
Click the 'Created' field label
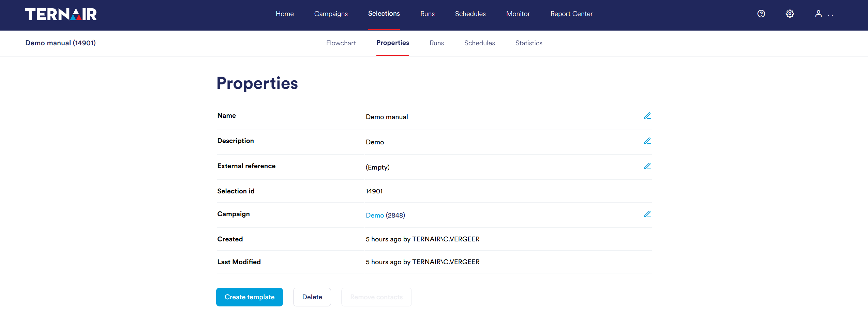(x=230, y=239)
